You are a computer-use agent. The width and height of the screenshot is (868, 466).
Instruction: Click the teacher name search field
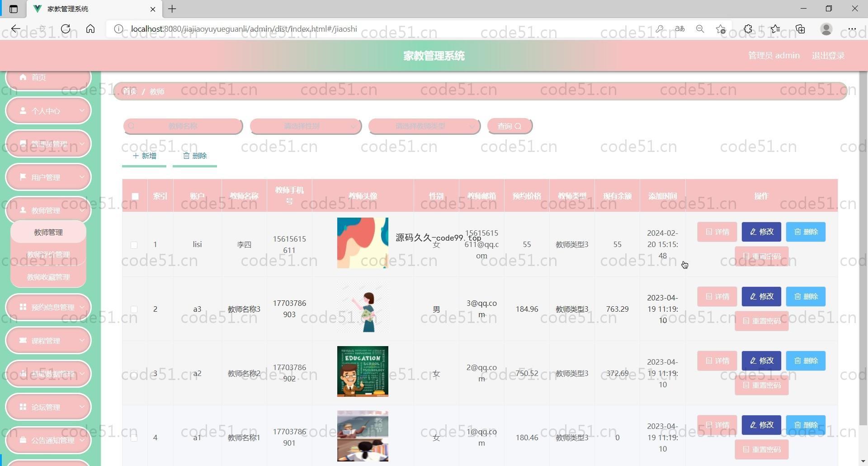point(183,126)
